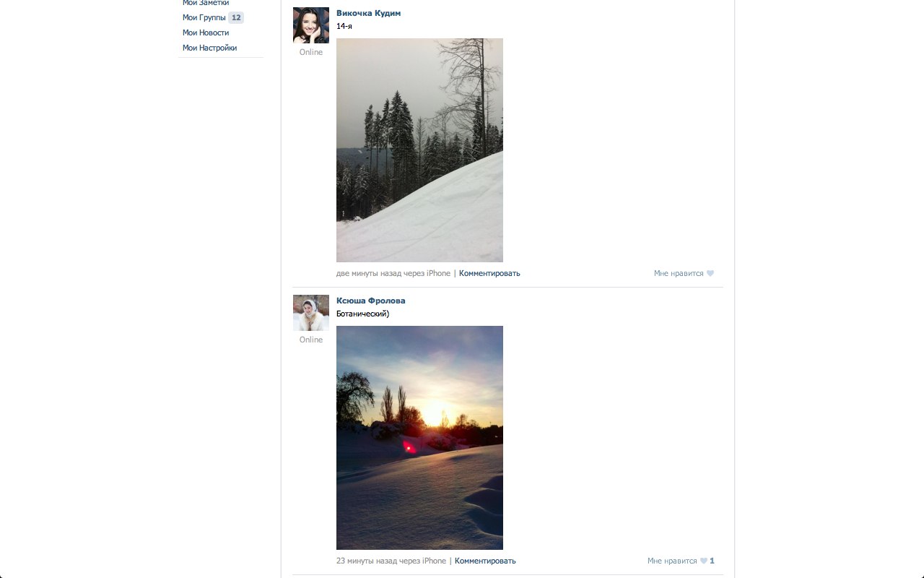Open Ксюша Фролова's profile avatar
Viewport: 924px width, 578px height.
(311, 313)
